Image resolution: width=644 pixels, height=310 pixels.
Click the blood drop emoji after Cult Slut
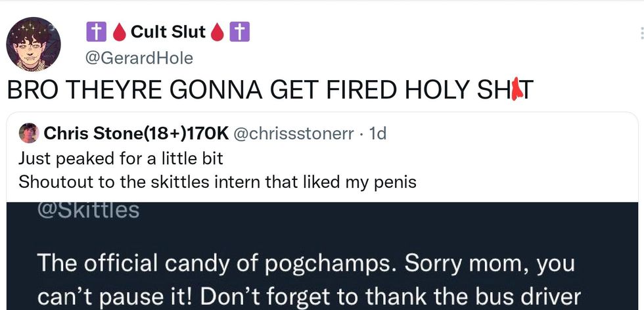(218, 32)
